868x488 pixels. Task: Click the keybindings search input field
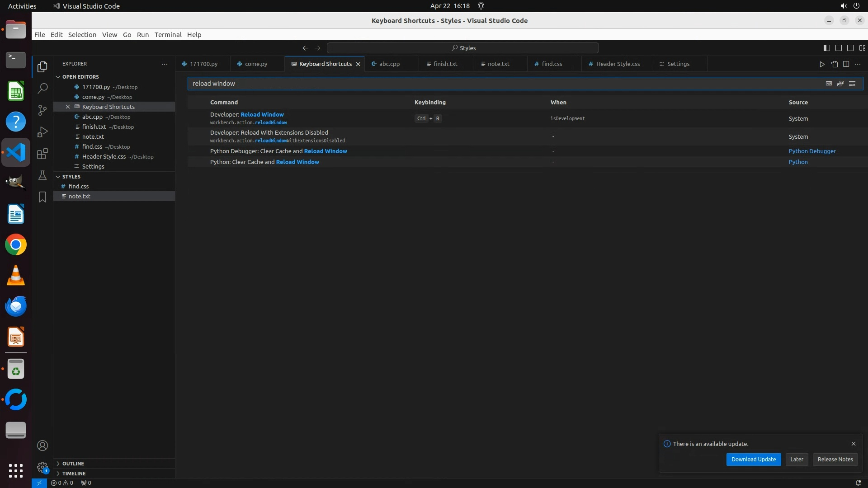[x=497, y=84]
